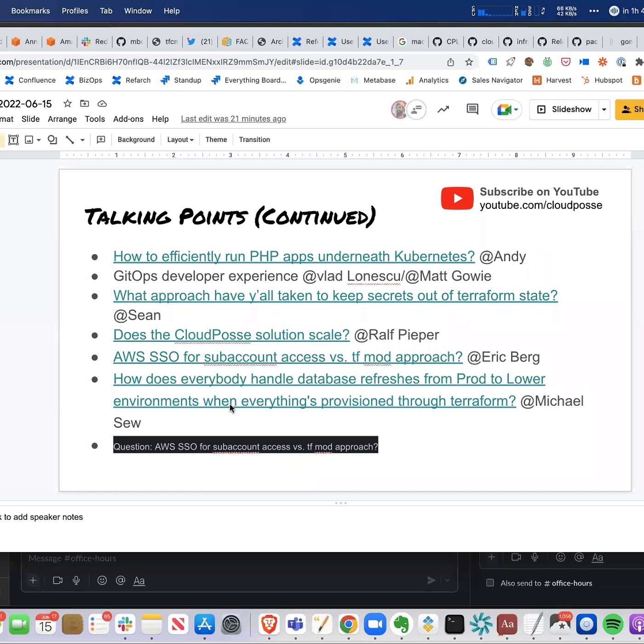This screenshot has height=644, width=644.
Task: Open Spotify from the dock
Action: point(613,624)
